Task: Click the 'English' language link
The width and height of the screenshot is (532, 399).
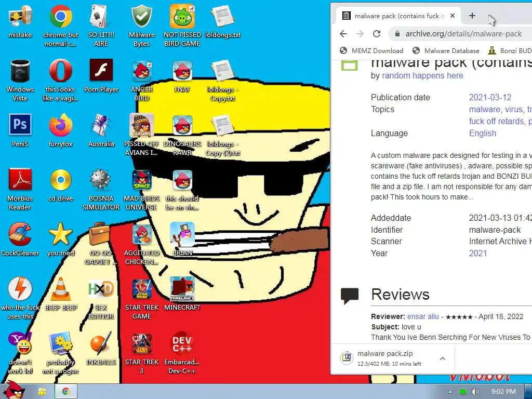Action: 483,133
